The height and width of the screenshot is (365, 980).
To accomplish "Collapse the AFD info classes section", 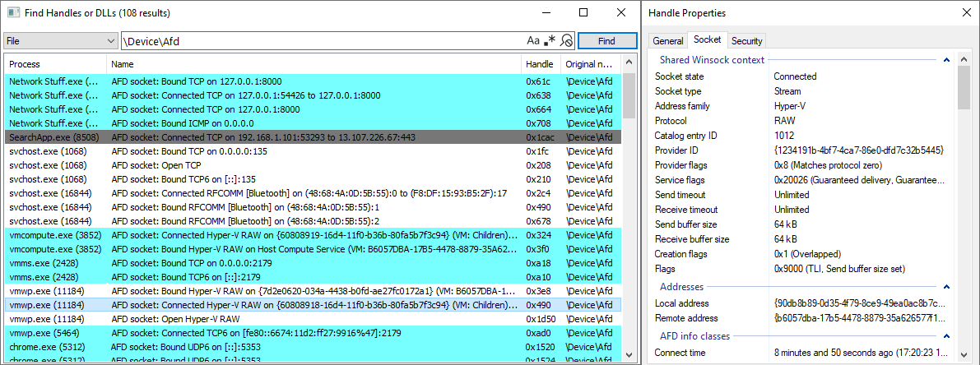I will [946, 336].
